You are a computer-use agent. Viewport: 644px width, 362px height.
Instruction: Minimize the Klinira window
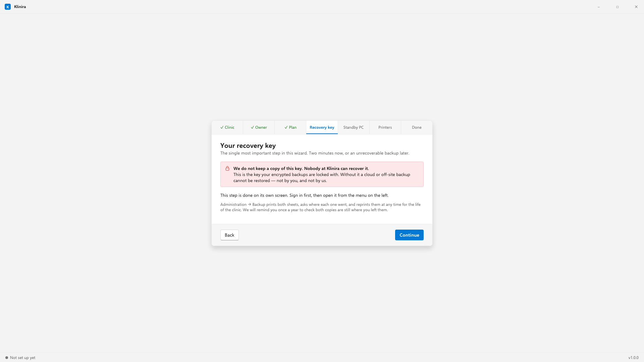(x=599, y=7)
